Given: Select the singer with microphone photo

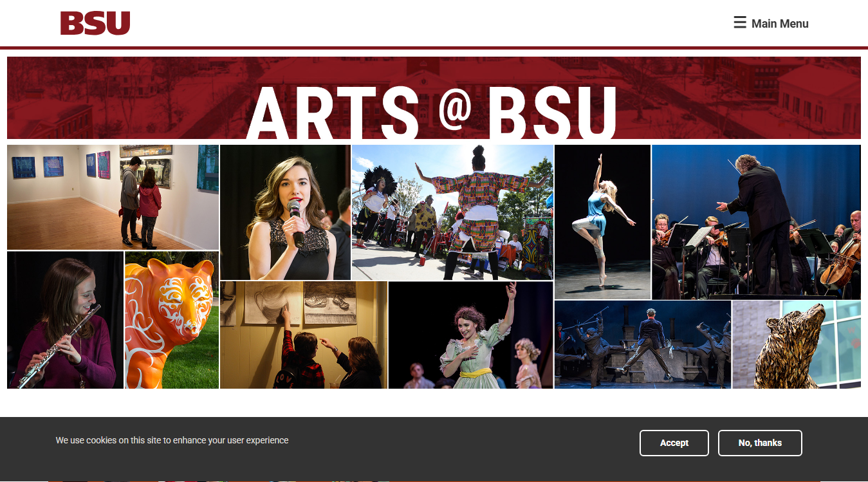Looking at the screenshot, I should 285,212.
